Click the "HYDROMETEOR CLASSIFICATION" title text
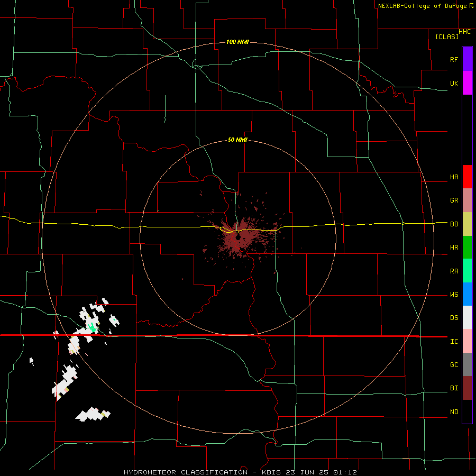 point(186,472)
